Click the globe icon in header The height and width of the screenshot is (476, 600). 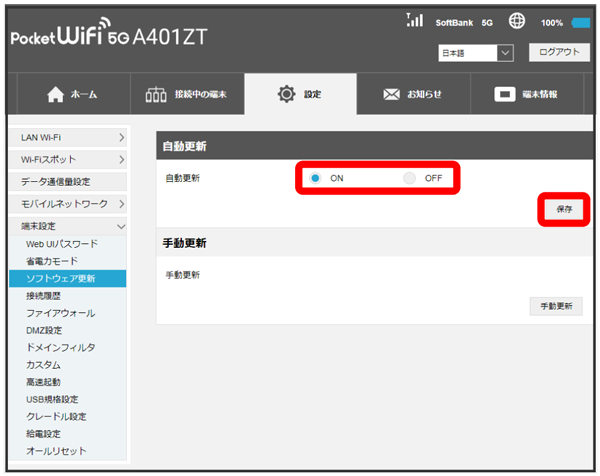tap(517, 21)
